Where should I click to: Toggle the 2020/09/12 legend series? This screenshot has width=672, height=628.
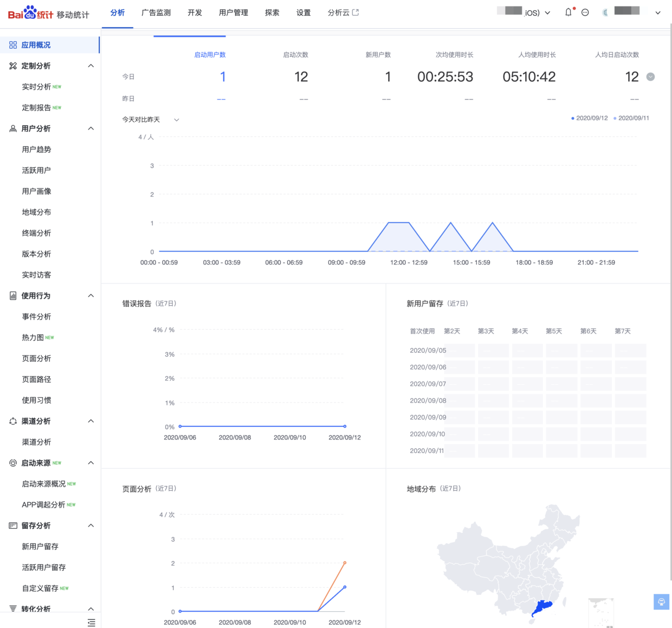pyautogui.click(x=590, y=118)
